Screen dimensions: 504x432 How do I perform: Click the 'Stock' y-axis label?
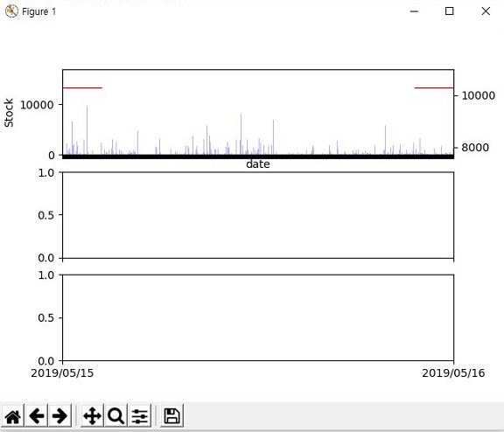click(x=9, y=113)
